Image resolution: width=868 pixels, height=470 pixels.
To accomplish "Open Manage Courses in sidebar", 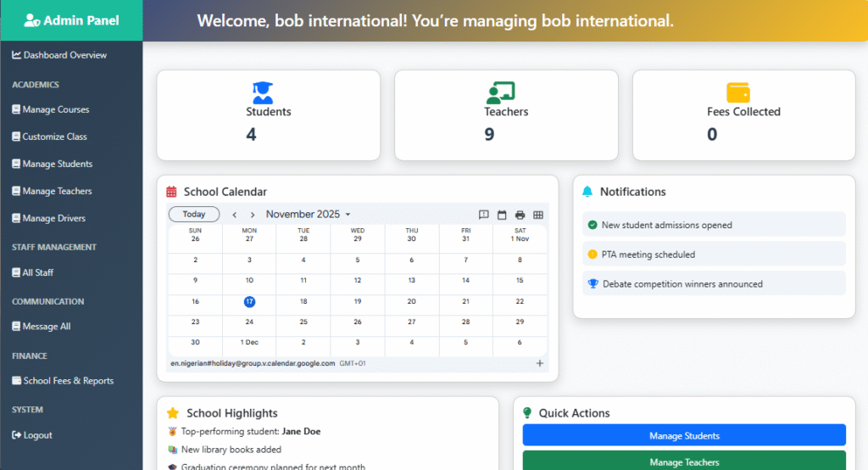I will (55, 109).
